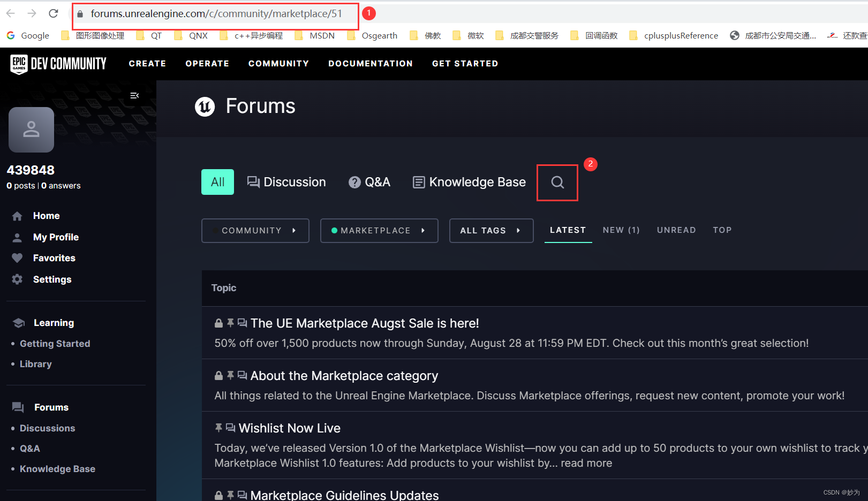Open the c++异步编程 bookmark folder
This screenshot has width=868, height=501.
pyautogui.click(x=251, y=35)
